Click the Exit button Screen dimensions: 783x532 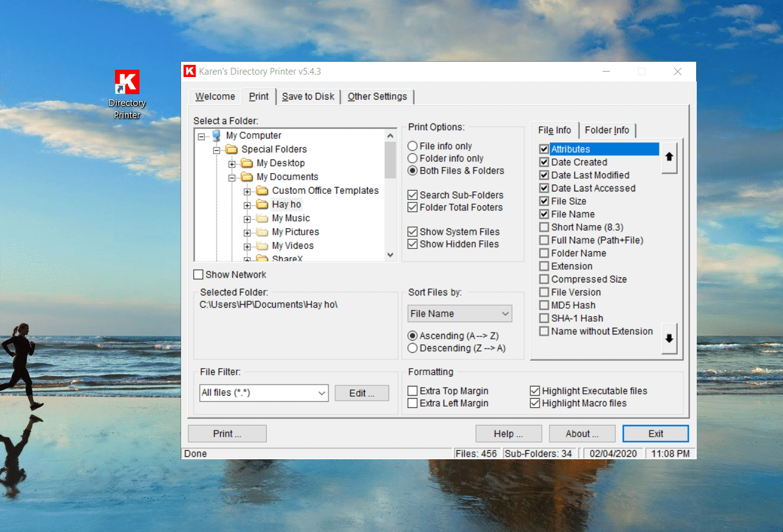click(656, 434)
